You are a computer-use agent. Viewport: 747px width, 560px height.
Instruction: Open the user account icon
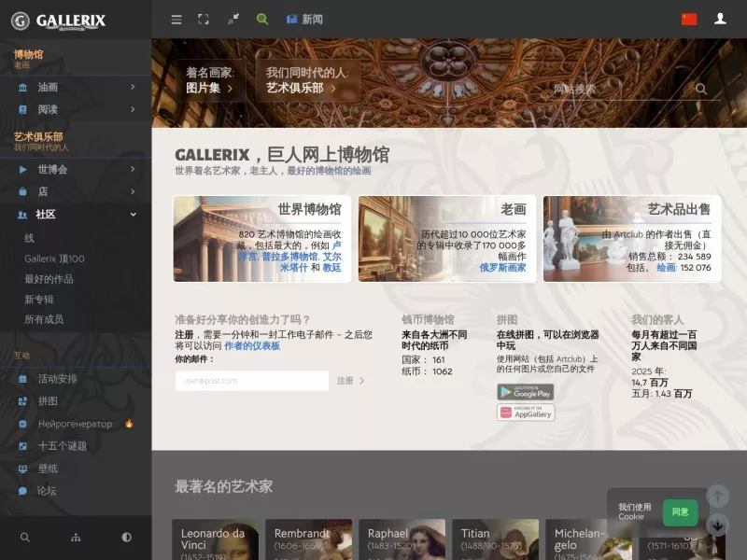[720, 19]
